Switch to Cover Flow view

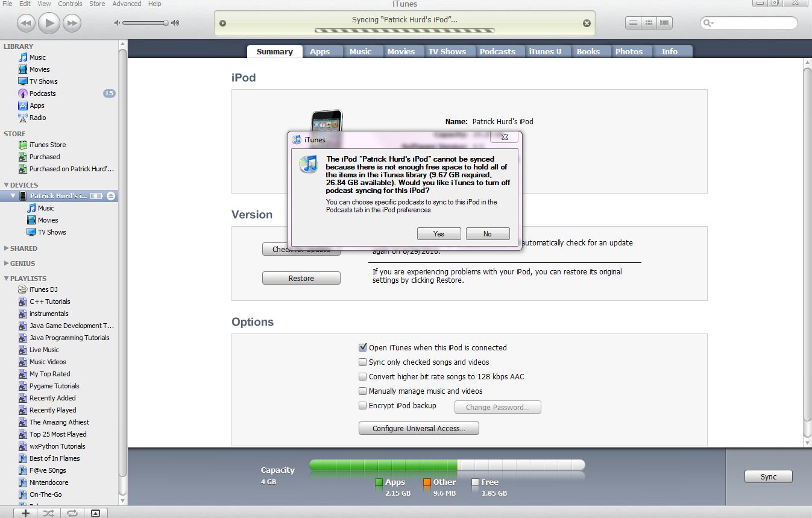click(665, 23)
